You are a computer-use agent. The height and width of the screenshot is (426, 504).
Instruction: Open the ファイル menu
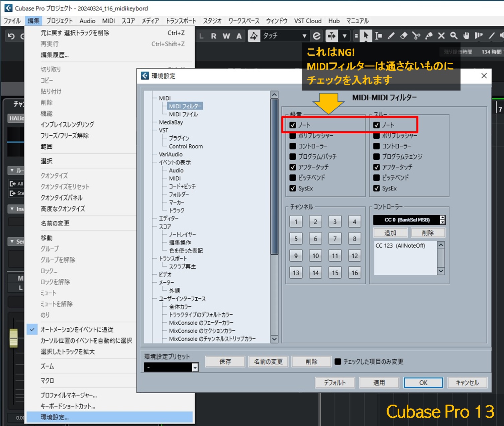click(12, 21)
